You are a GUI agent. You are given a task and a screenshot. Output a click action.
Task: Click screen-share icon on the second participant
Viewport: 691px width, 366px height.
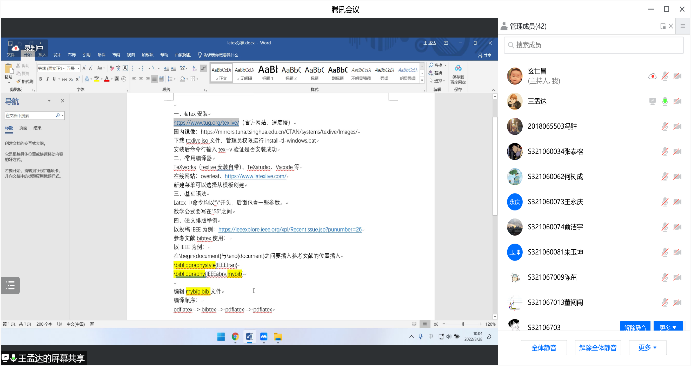(x=652, y=101)
